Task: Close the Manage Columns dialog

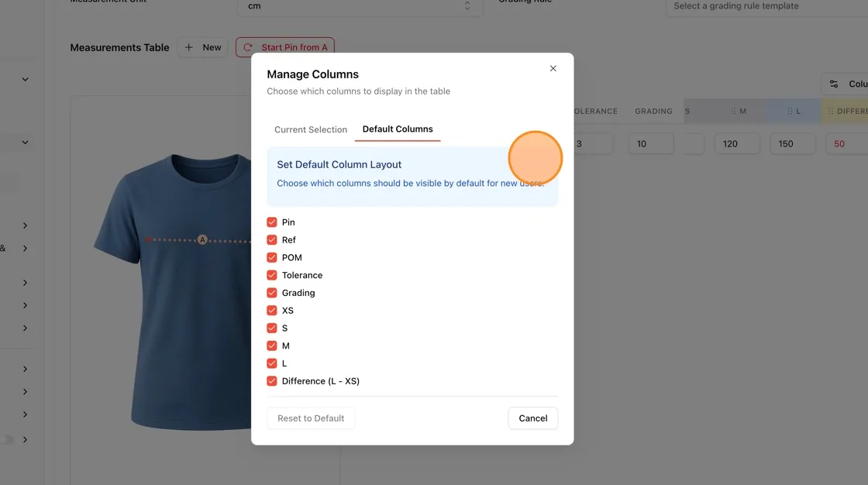Action: 553,69
